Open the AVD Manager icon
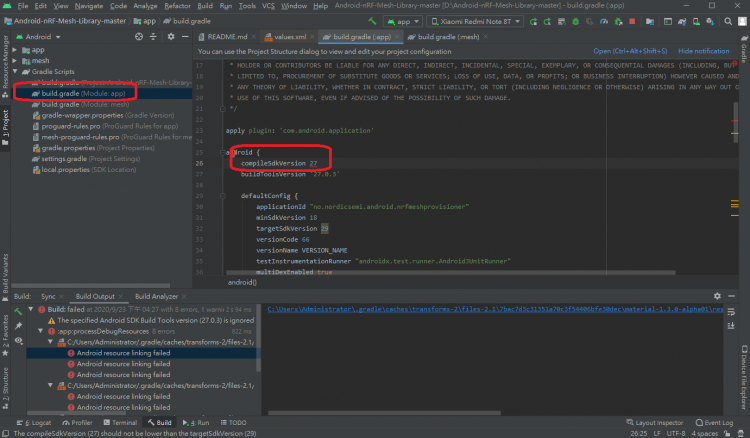Viewport: 750px width, 438px height. [x=696, y=22]
